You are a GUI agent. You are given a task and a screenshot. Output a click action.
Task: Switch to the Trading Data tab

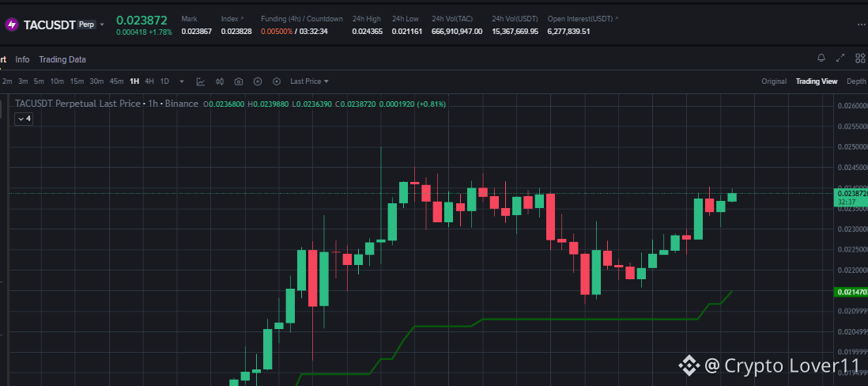pyautogui.click(x=62, y=59)
